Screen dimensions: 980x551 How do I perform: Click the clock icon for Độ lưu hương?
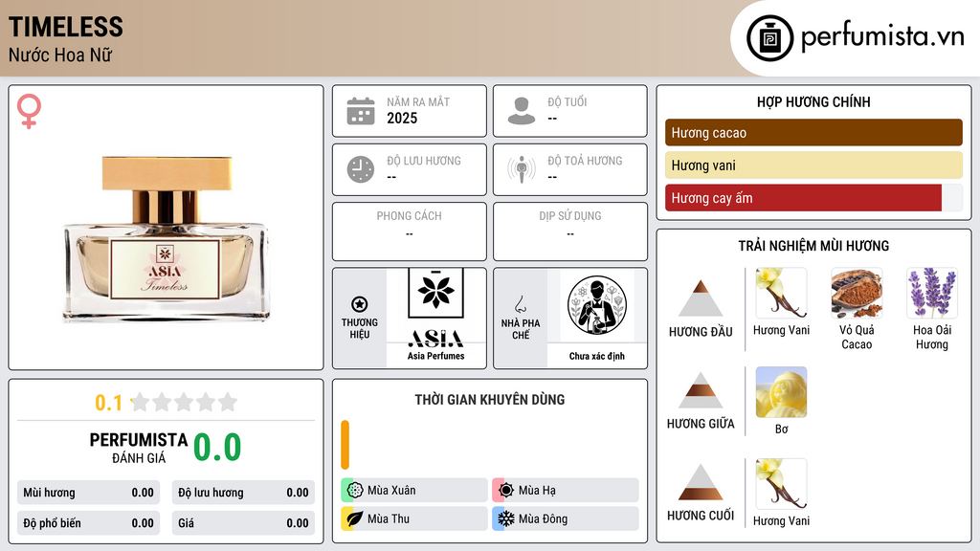coord(361,169)
